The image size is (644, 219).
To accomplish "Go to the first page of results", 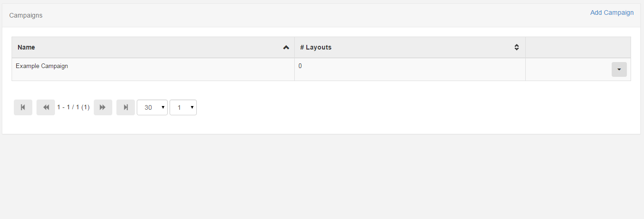I will point(23,107).
